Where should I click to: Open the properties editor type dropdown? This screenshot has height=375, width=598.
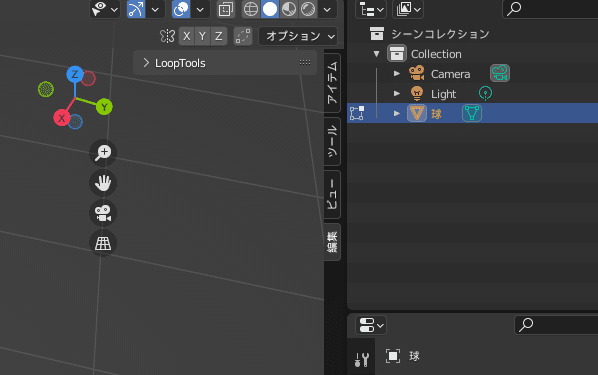tap(371, 325)
